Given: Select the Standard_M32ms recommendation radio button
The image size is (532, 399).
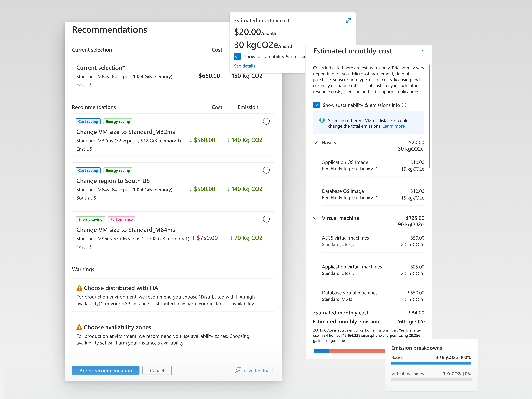Looking at the screenshot, I should pyautogui.click(x=266, y=121).
